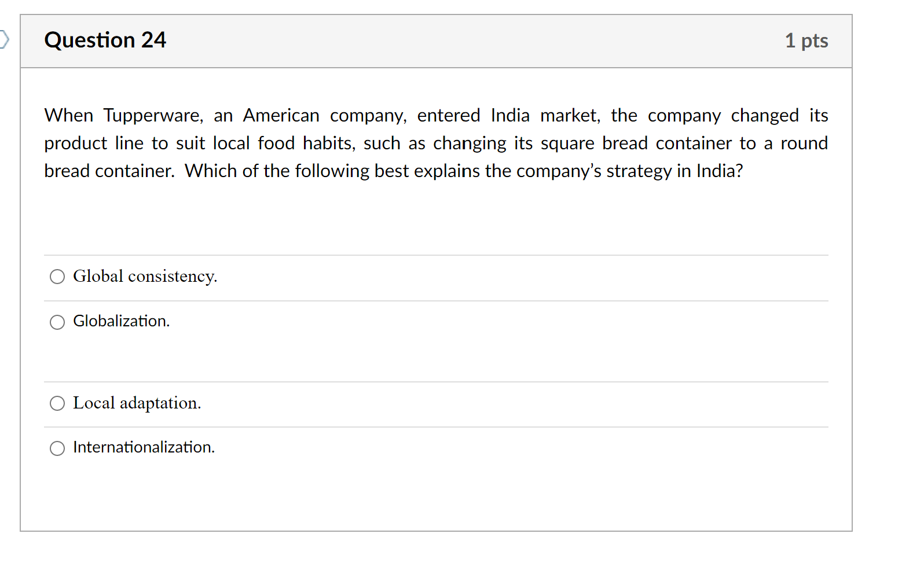Click the "Local adaptation." answer label
This screenshot has width=924, height=574.
click(x=137, y=403)
